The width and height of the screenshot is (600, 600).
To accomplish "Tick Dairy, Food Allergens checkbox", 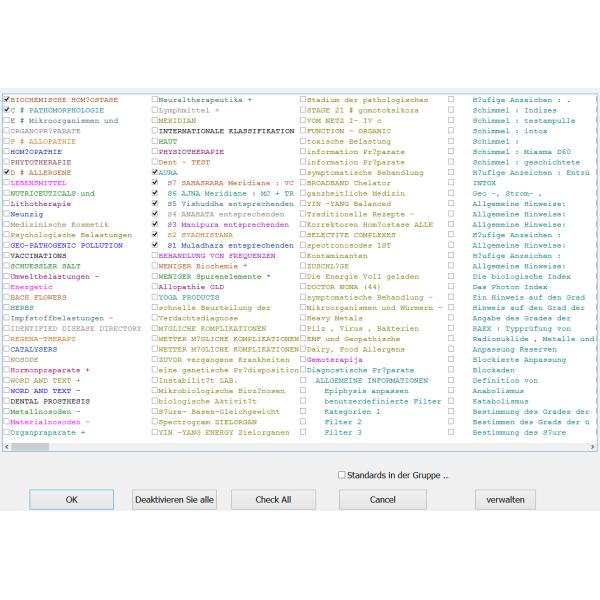I will [x=304, y=349].
